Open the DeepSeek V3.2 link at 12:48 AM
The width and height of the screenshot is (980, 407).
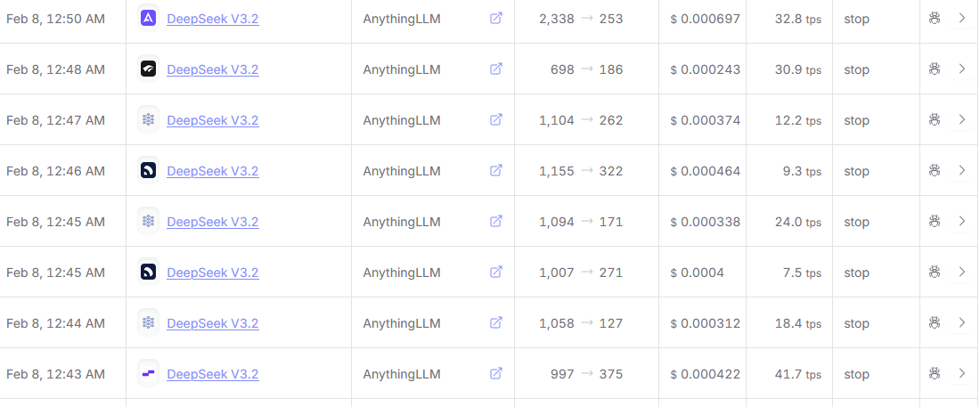212,69
